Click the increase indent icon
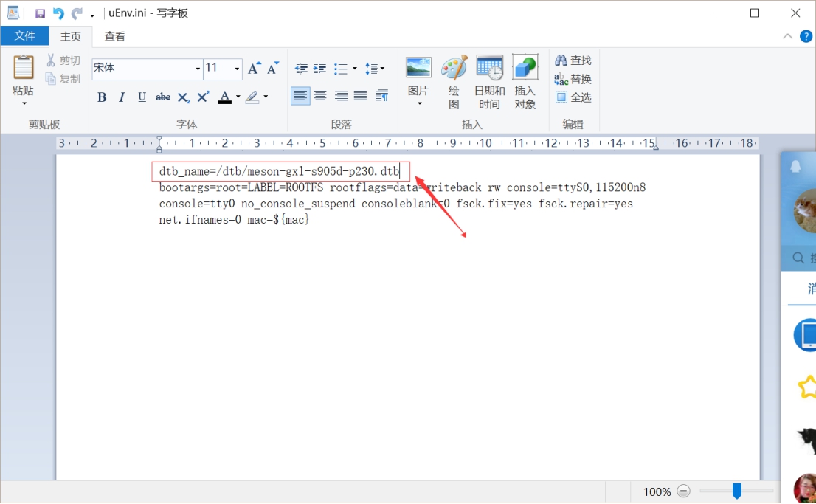Viewport: 816px width, 504px height. 319,68
